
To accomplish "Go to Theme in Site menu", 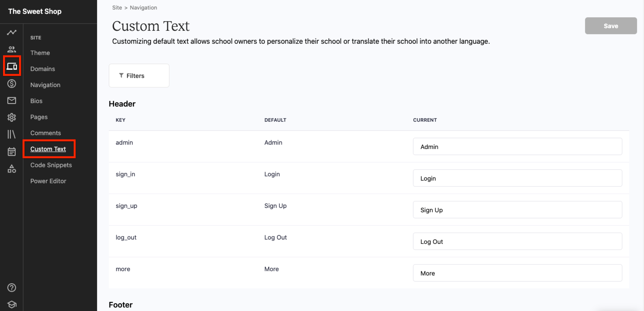I will 40,53.
